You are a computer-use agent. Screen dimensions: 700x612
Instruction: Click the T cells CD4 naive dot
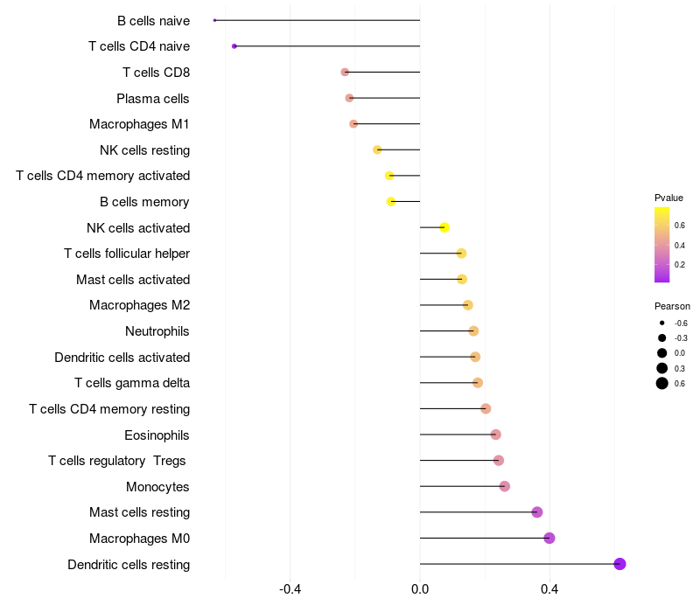234,45
